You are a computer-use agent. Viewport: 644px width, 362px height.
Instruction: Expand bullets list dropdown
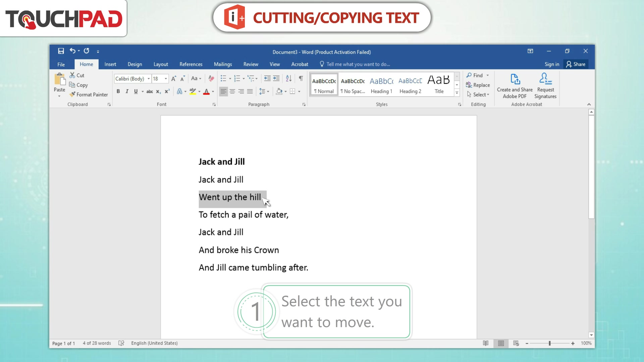(230, 79)
